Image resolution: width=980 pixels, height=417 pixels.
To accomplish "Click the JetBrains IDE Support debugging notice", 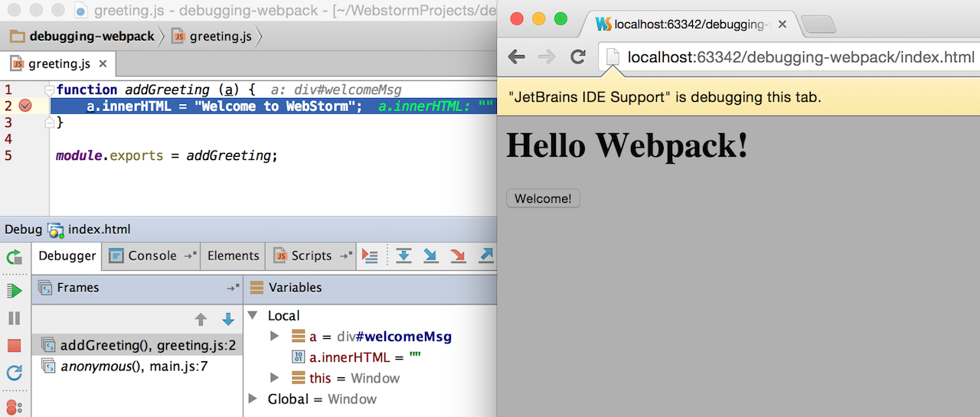I will 665,97.
